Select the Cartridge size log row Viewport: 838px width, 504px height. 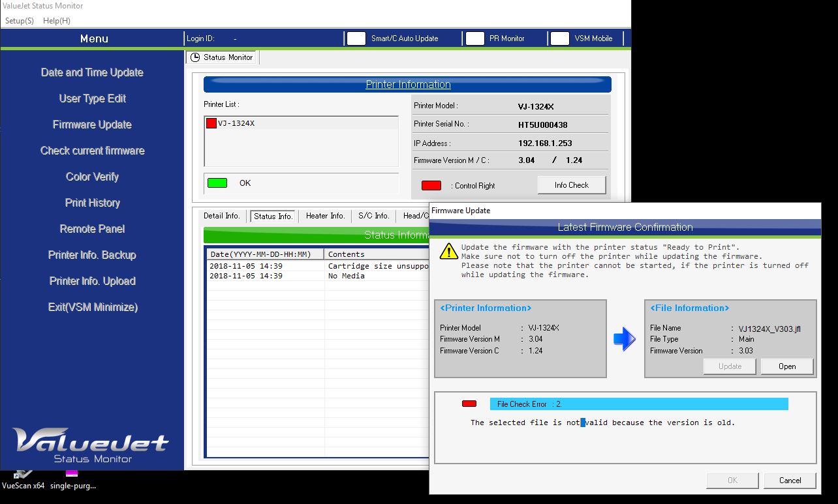point(318,266)
